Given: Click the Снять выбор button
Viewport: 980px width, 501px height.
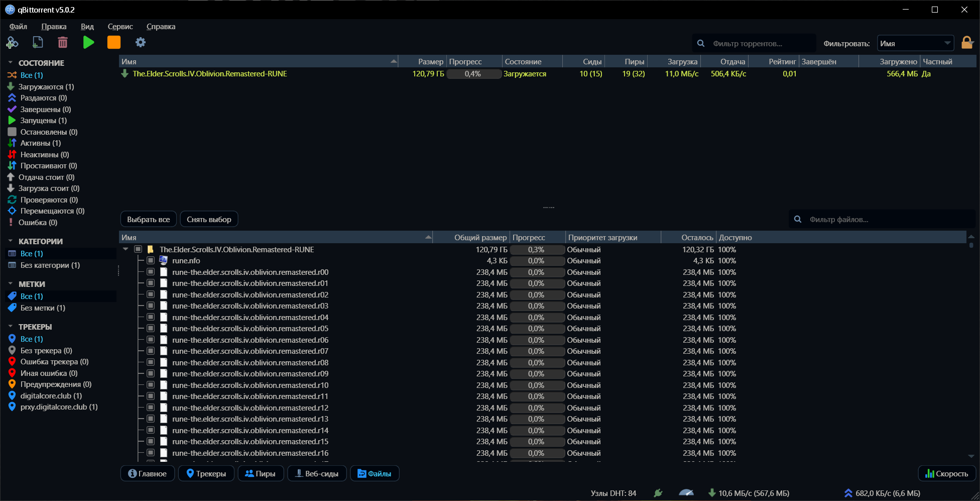Looking at the screenshot, I should 209,219.
